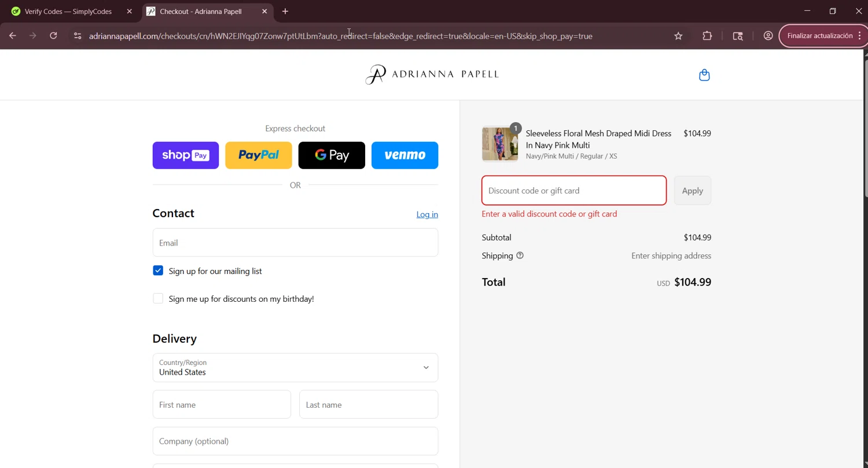Open the media/tab search icon beside extensions
The height and width of the screenshot is (468, 868).
coord(737,36)
